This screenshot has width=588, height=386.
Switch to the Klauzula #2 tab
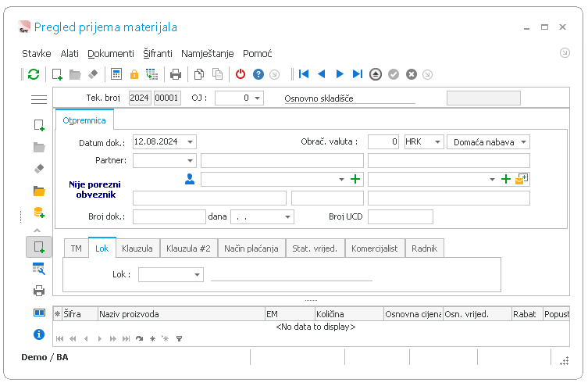[x=189, y=248]
